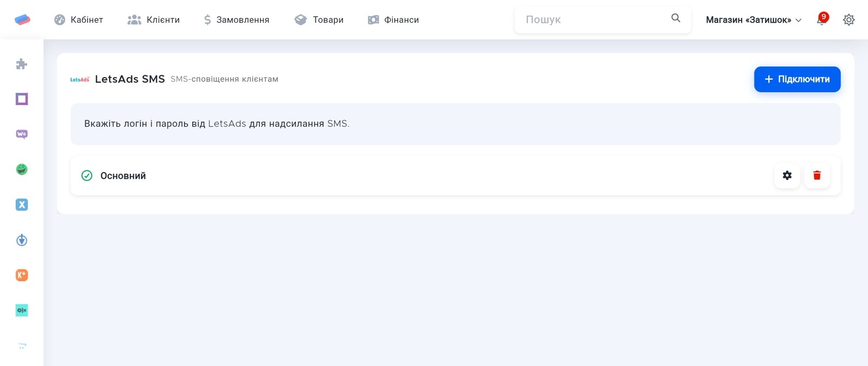Click the LetsAds SMS heading
The height and width of the screenshot is (366, 868).
point(130,79)
